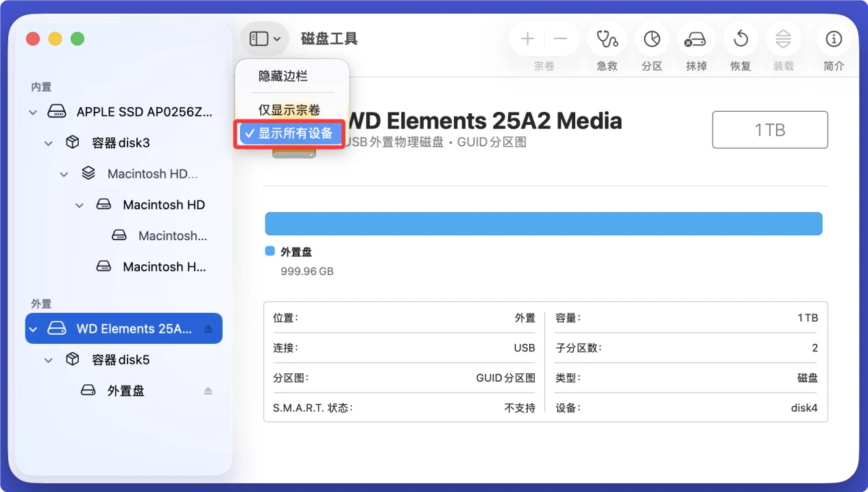The height and width of the screenshot is (492, 868).
Task: Click the 999.96 GB size text
Action: (307, 271)
